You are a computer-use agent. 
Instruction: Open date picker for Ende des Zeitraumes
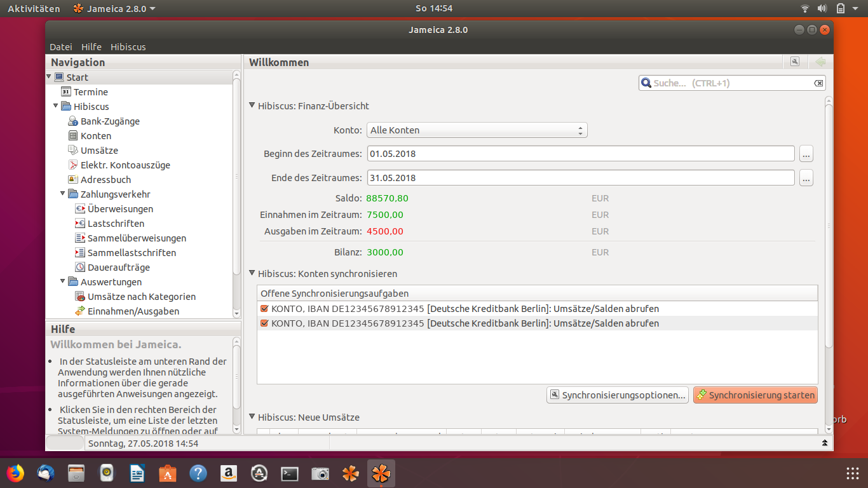coord(806,179)
